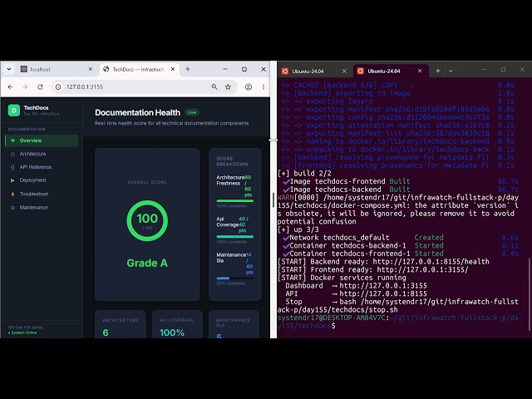Open a new terminal tab
Image resolution: width=532 pixels, height=399 pixels.
[x=438, y=71]
